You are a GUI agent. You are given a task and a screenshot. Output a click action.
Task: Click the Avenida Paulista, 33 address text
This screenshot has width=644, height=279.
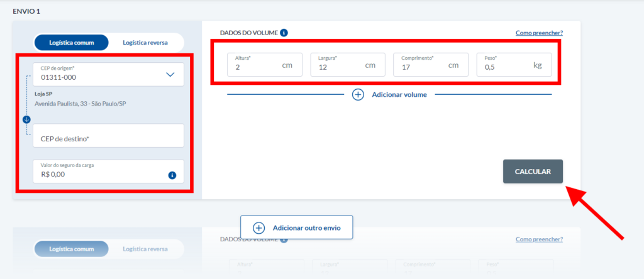pyautogui.click(x=80, y=104)
